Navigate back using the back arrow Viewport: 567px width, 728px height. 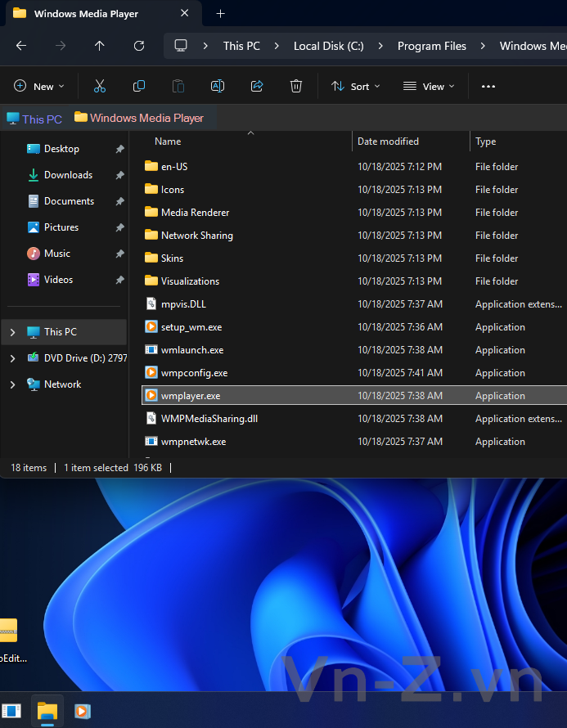click(x=21, y=46)
